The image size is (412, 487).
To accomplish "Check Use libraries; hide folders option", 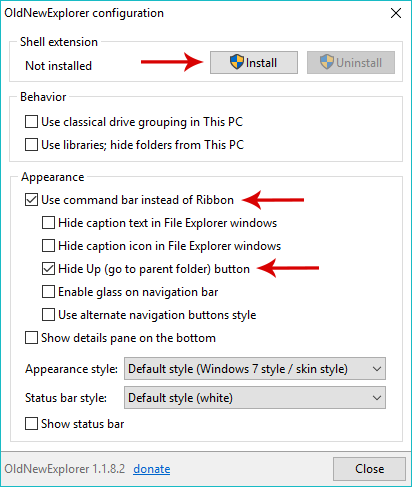I will (31, 145).
